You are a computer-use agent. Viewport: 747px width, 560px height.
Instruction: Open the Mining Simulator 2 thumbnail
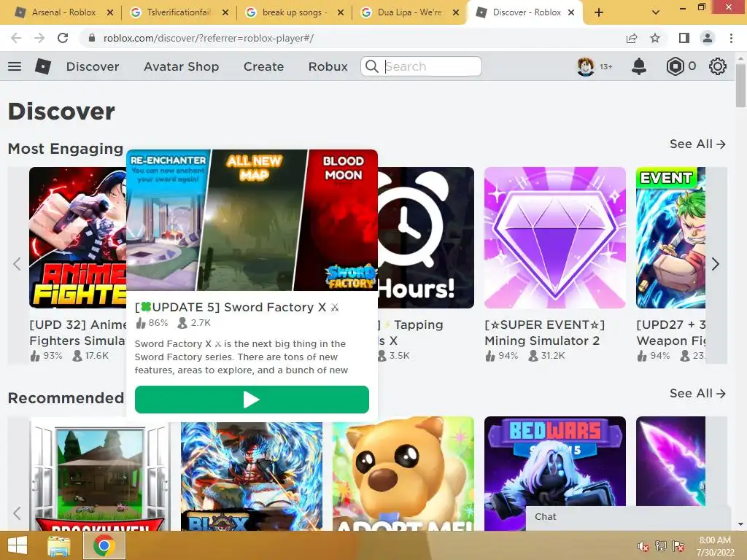pyautogui.click(x=555, y=238)
